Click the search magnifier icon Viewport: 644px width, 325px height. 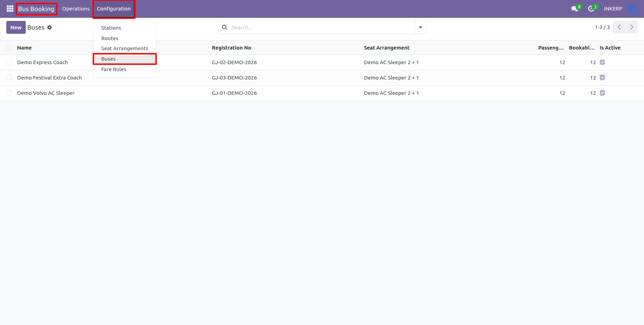click(225, 28)
